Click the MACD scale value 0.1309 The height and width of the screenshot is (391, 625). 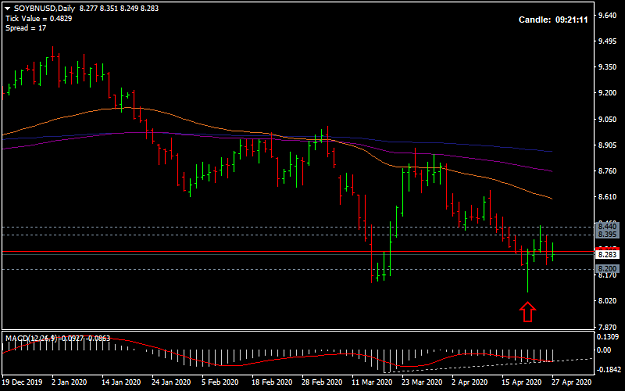(608, 337)
